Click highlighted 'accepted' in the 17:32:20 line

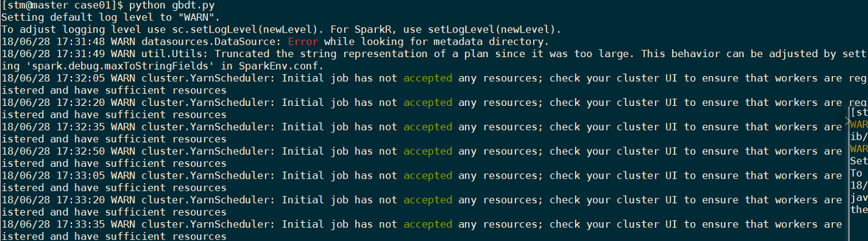coord(428,103)
